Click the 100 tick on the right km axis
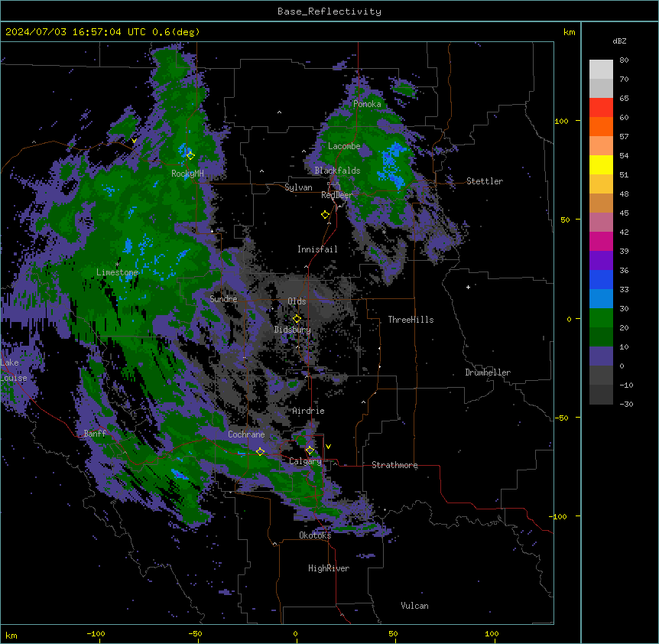The image size is (659, 644). coord(561,121)
